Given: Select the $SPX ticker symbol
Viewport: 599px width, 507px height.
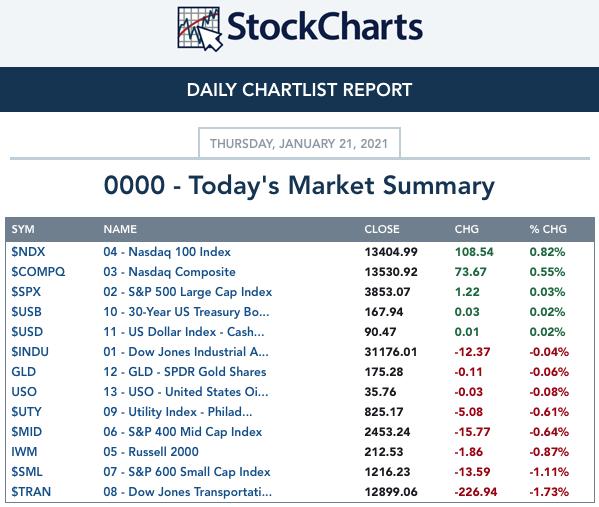Looking at the screenshot, I should 26,292.
